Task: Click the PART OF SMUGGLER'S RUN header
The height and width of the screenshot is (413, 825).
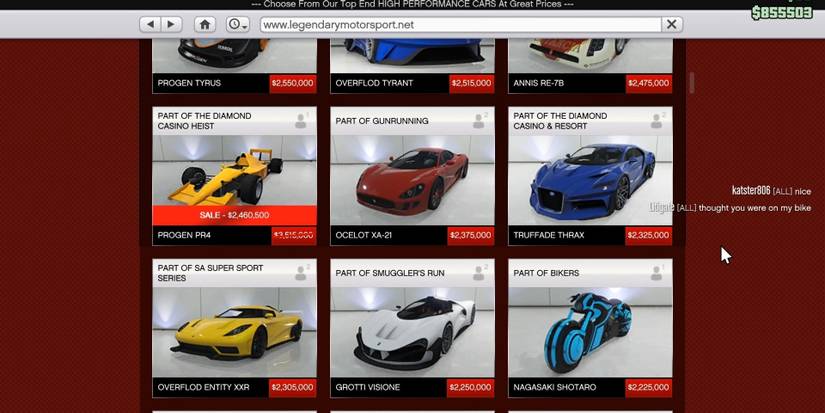Action: [x=390, y=273]
